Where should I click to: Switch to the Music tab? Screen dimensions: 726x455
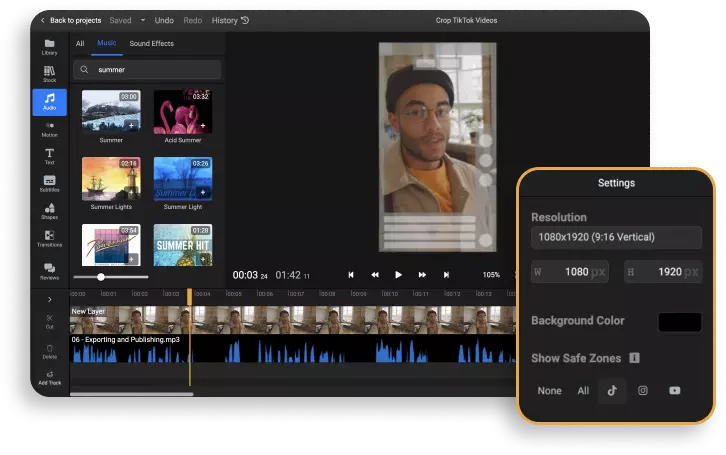(x=106, y=43)
